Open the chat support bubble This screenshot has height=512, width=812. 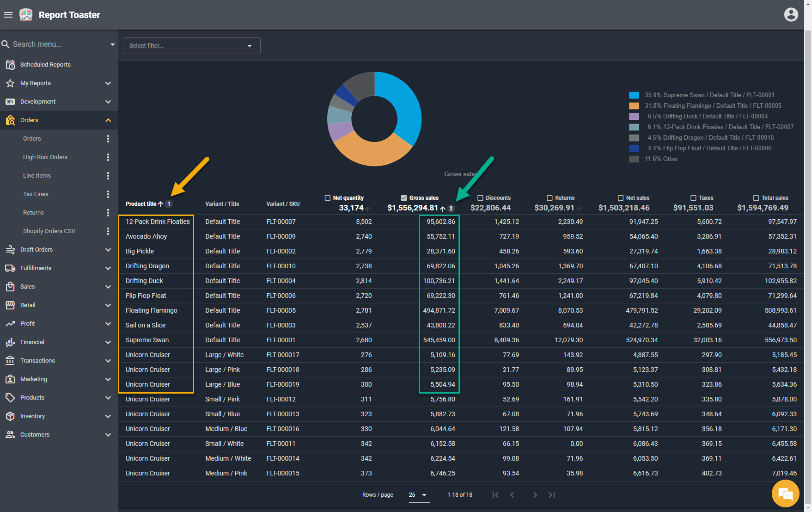tap(785, 494)
